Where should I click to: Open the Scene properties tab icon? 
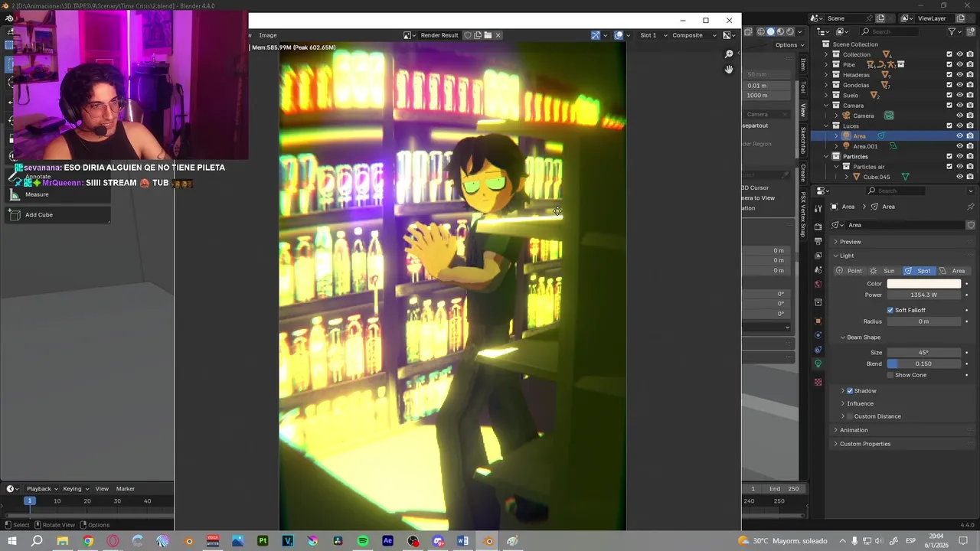coord(818,269)
